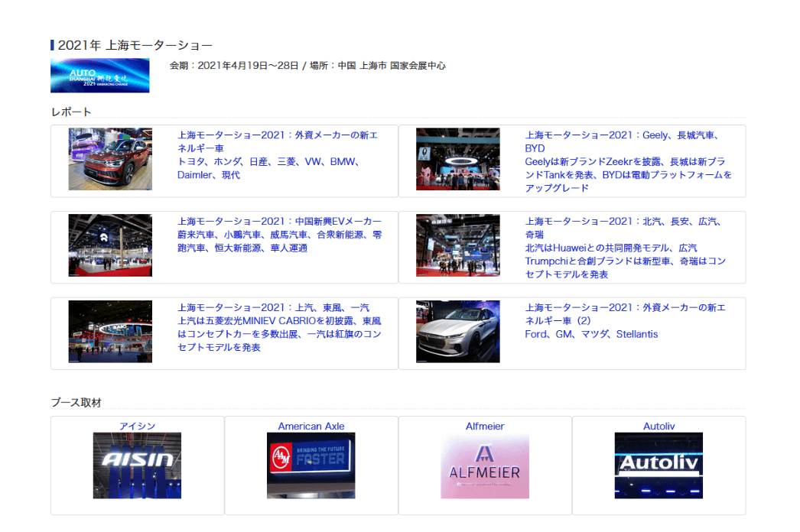Click the silver concept car thumbnail
Viewport: 800px width, 532px height.
click(x=457, y=332)
